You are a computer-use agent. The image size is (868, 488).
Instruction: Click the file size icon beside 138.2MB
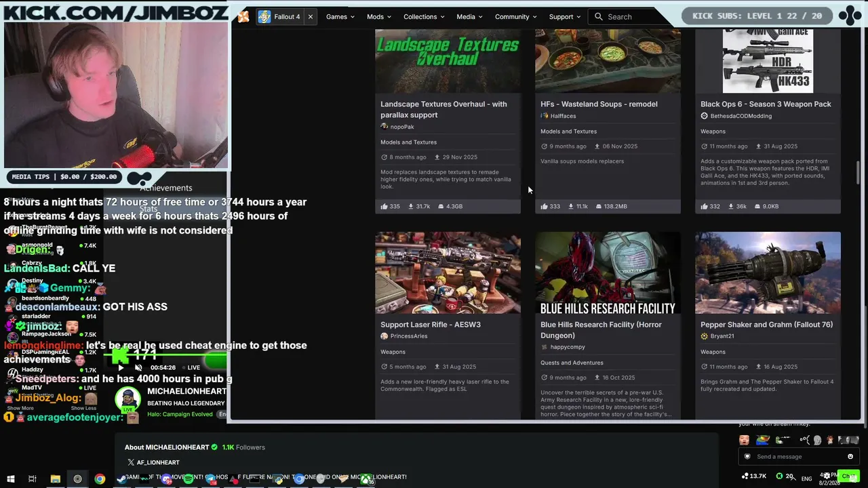point(599,206)
